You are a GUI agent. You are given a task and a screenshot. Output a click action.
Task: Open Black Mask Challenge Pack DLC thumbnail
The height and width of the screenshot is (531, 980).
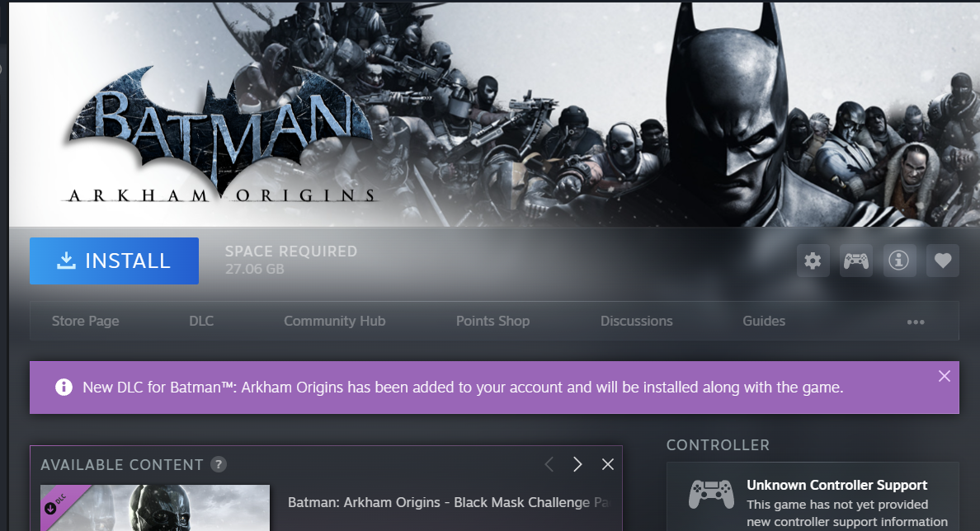155,508
